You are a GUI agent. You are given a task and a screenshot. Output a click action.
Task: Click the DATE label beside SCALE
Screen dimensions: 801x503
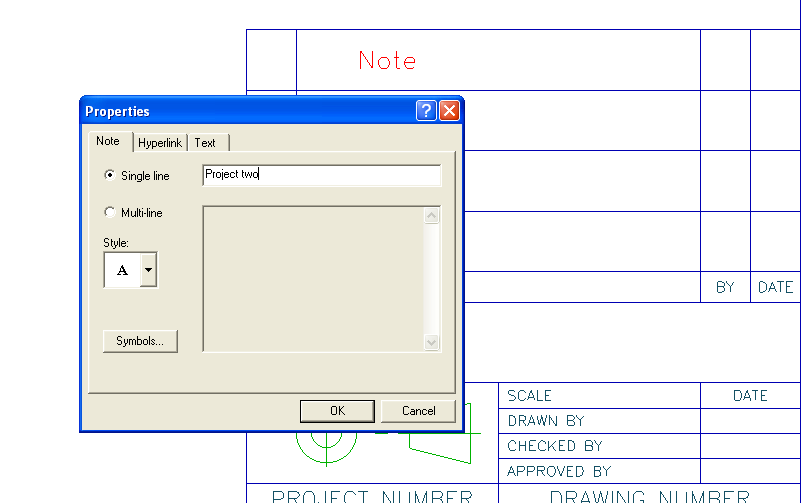[750, 396]
